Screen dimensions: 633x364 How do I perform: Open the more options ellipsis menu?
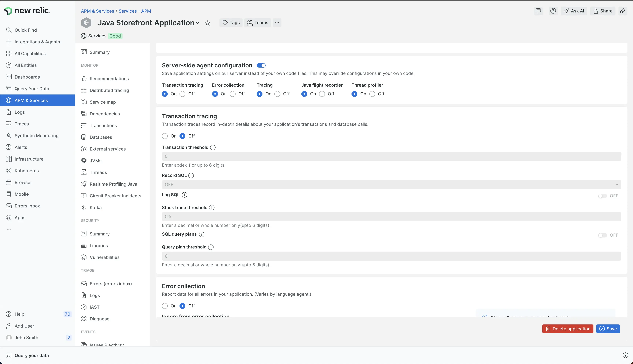(277, 23)
